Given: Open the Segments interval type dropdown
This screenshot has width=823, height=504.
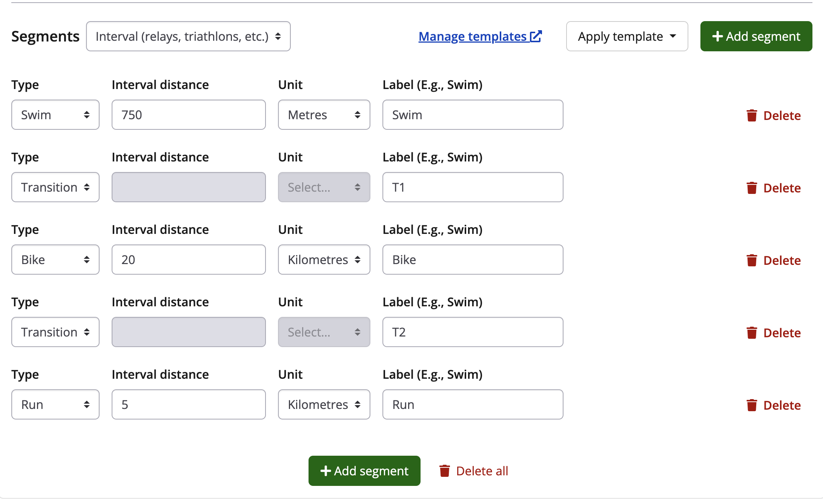Looking at the screenshot, I should click(188, 36).
